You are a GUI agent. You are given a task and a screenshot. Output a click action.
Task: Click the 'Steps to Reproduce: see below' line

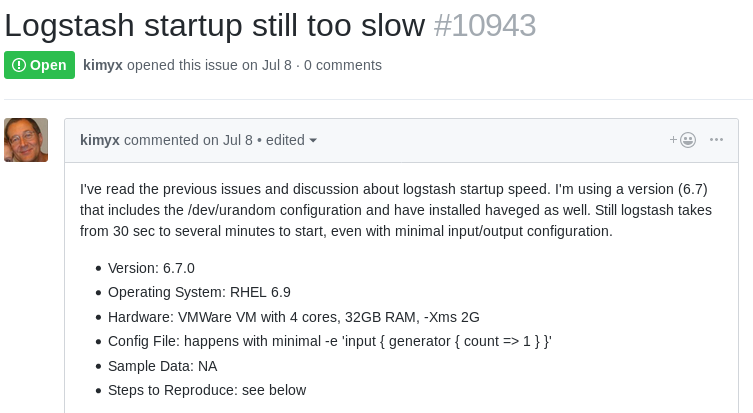[x=207, y=390]
